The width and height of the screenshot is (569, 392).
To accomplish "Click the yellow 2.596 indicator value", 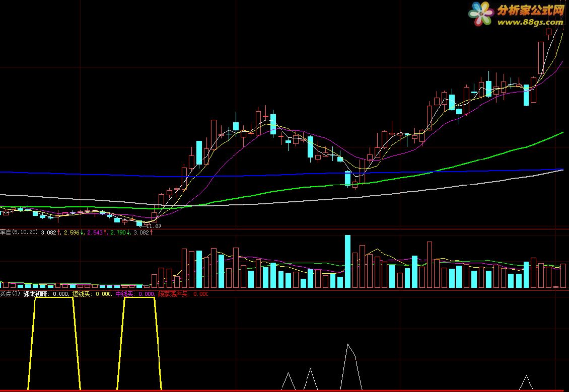I will pyautogui.click(x=72, y=232).
